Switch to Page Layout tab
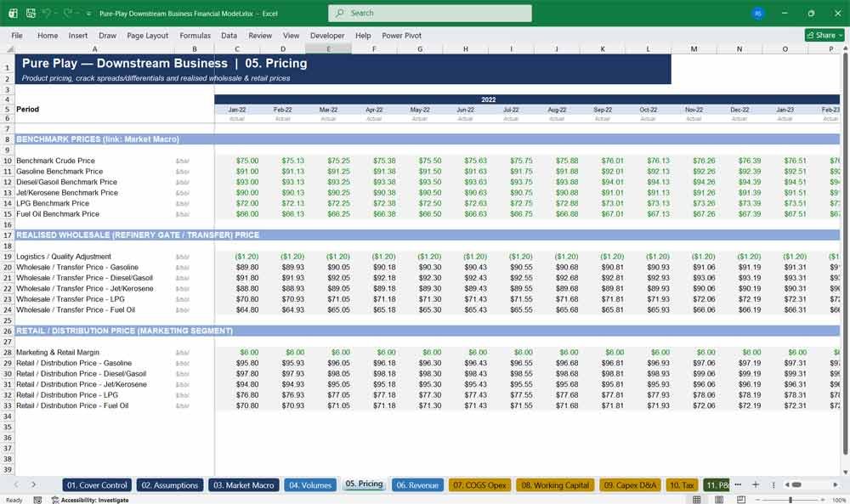This screenshot has width=850, height=504. coord(147,35)
